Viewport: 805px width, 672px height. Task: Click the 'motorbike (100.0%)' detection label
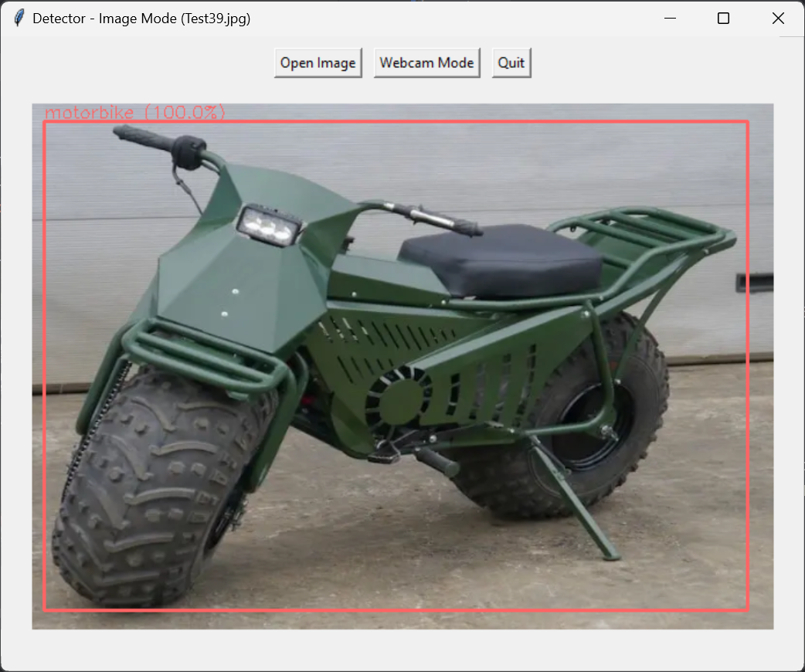click(x=135, y=112)
